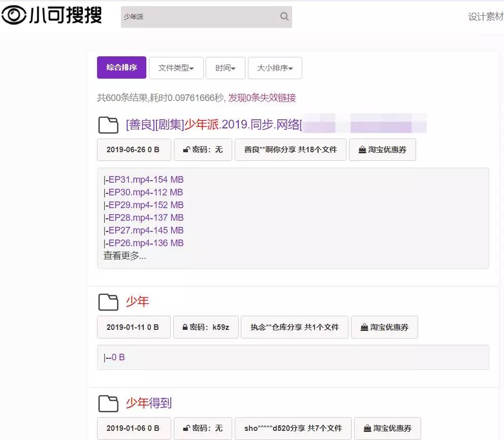Image resolution: width=504 pixels, height=440 pixels.
Task: Click the folder icon next to 少年 result
Action: (108, 301)
